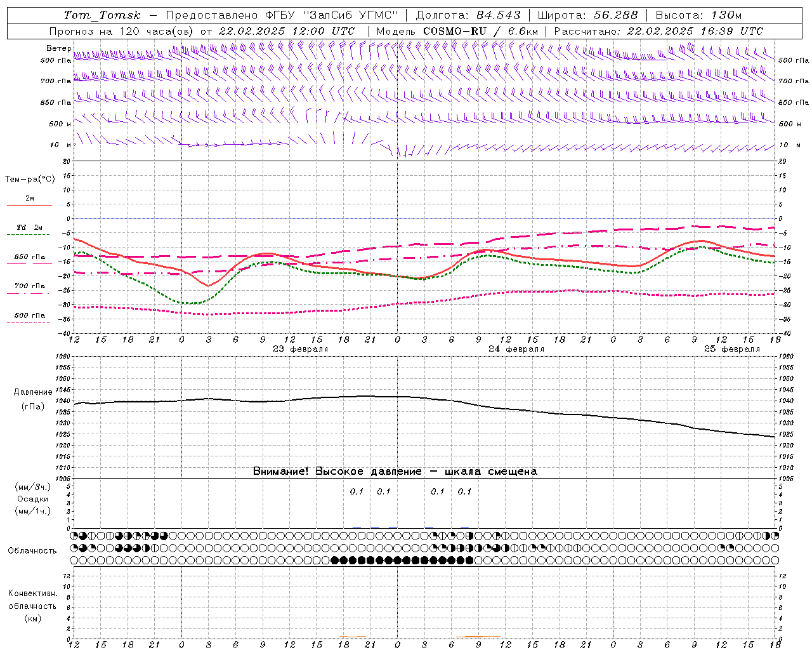Click the 25 февраля date label
Screen dimensions: 812x650
click(732, 349)
